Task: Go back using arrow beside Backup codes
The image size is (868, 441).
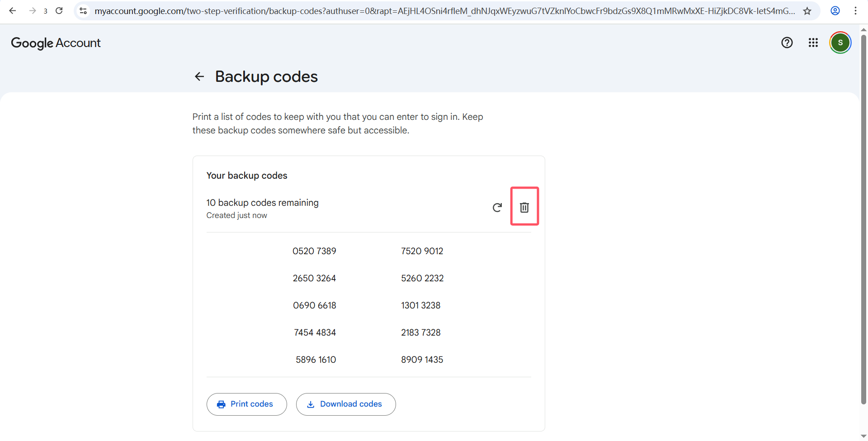Action: tap(199, 76)
